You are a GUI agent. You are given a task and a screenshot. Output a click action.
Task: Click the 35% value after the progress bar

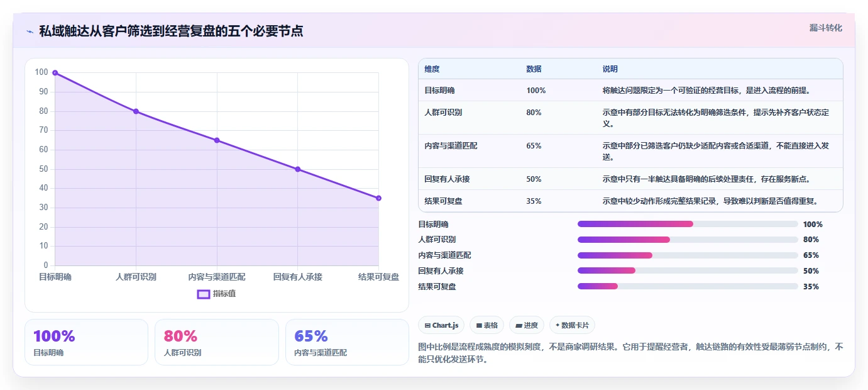pyautogui.click(x=811, y=286)
